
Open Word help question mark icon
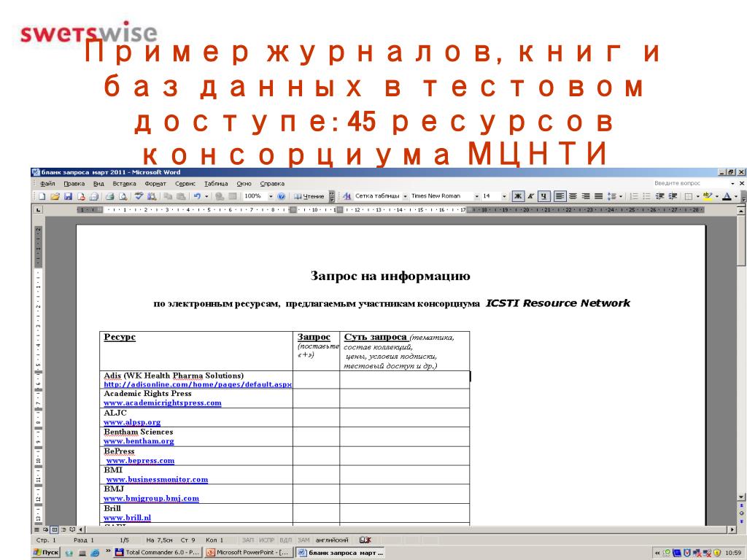point(281,196)
